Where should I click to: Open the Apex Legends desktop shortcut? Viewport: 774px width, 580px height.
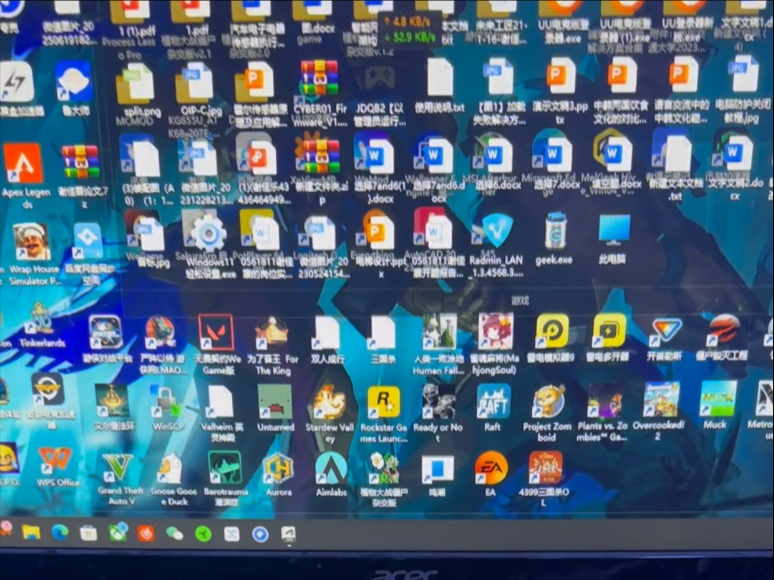tap(22, 163)
